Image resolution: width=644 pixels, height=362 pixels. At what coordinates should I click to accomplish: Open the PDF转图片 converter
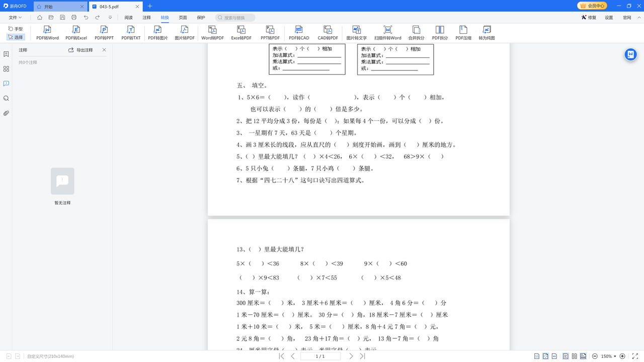157,33
